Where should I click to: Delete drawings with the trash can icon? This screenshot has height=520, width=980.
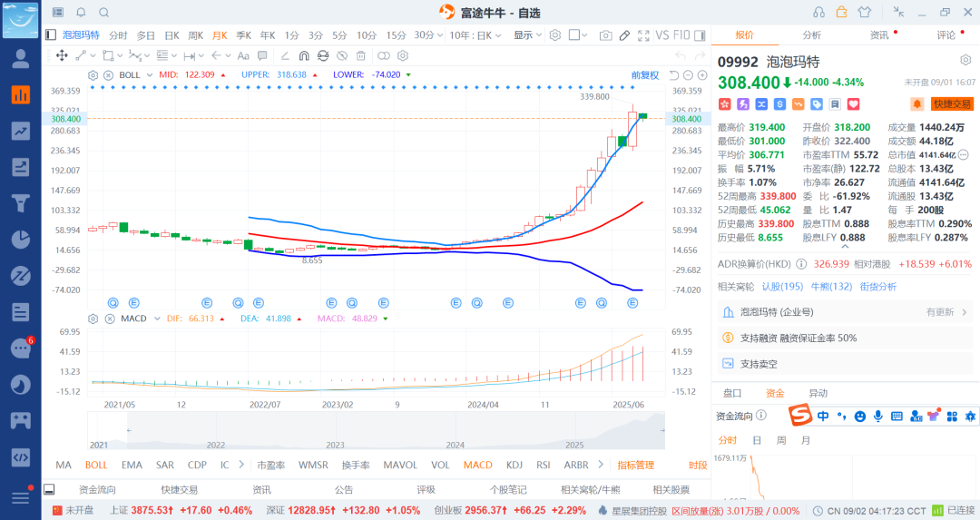coord(360,55)
